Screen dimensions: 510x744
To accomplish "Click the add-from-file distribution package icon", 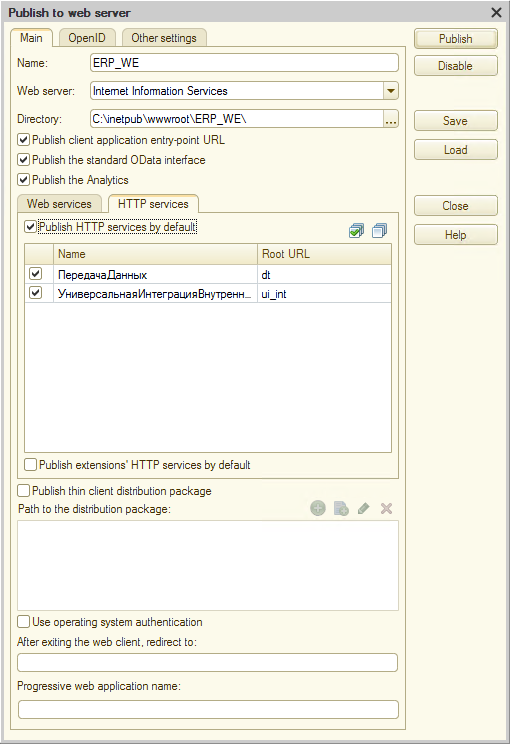I will (x=341, y=509).
